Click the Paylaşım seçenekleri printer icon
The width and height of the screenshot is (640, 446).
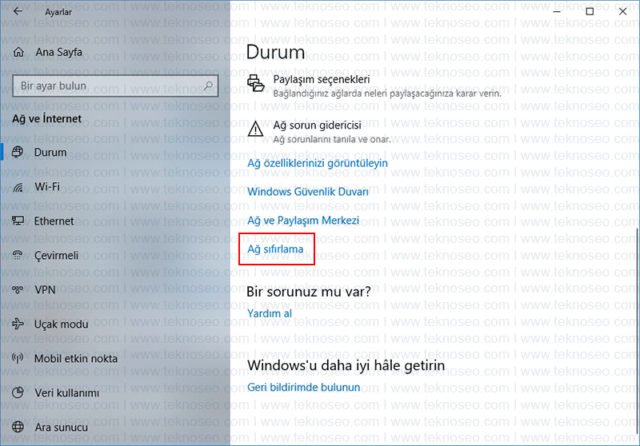[256, 83]
